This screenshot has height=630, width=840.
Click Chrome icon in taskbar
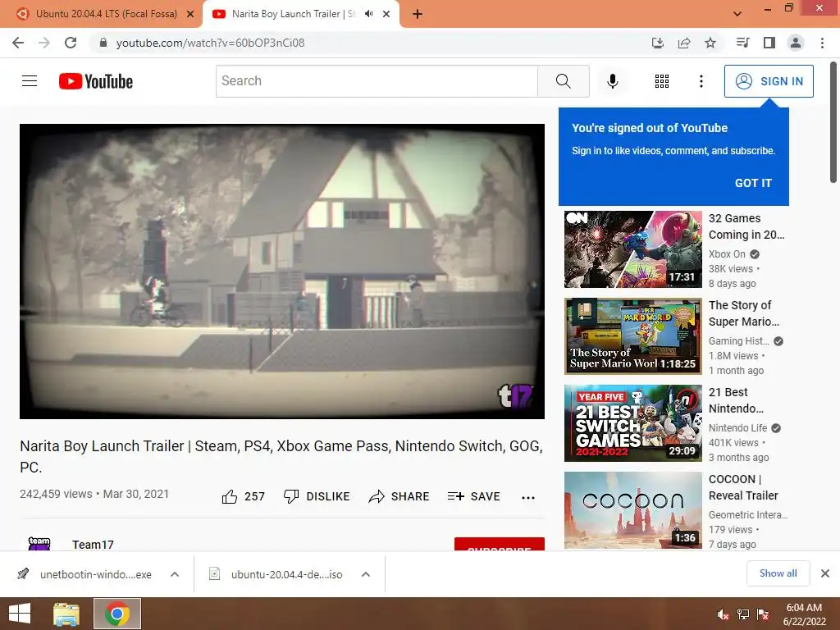click(x=117, y=614)
